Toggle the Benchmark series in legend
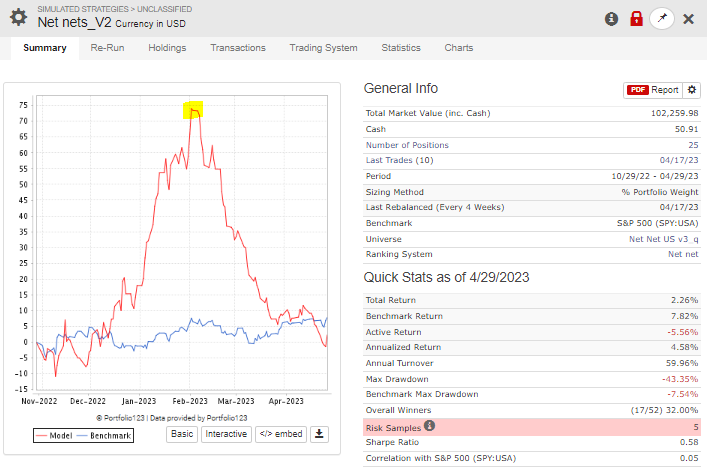This screenshot has width=707, height=472. click(x=104, y=435)
